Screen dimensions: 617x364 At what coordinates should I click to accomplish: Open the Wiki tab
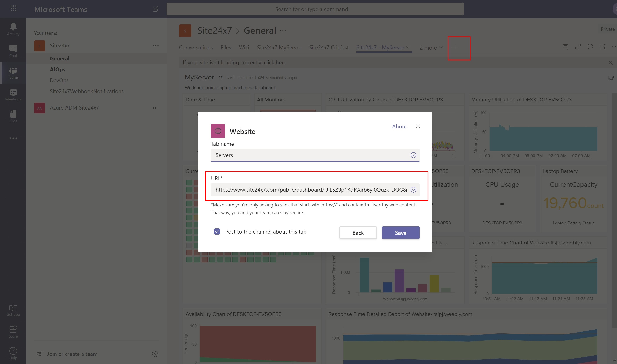(244, 48)
